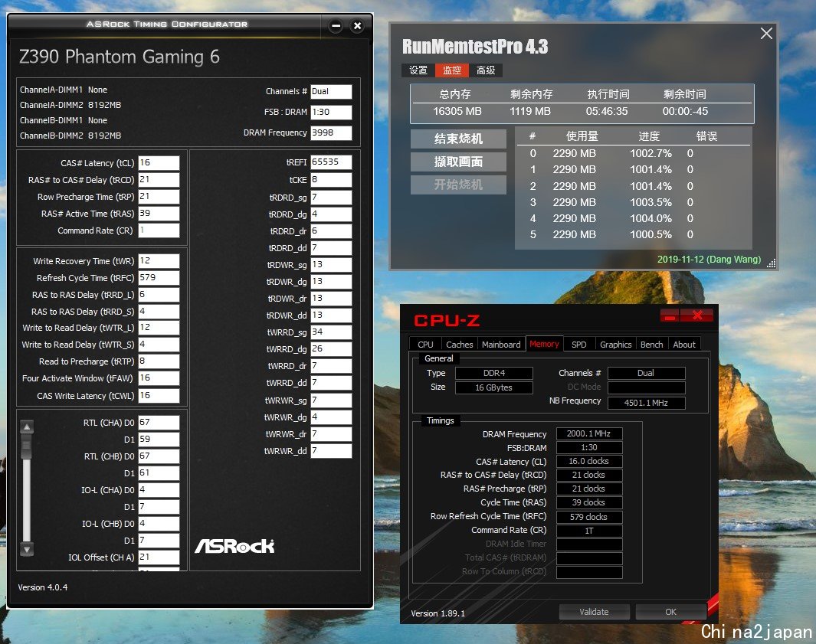Click the 总内存 value 16305 MB
This screenshot has width=816, height=644.
457,111
